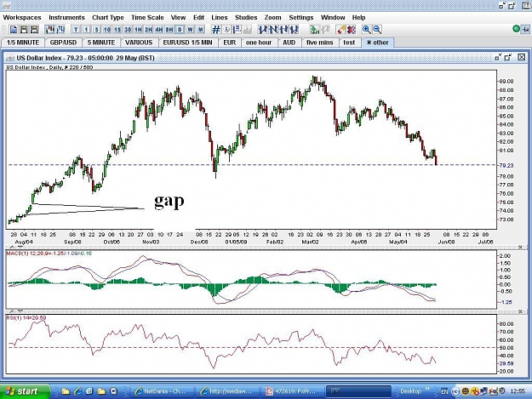Open the Settings menu
532x399 pixels.
(301, 17)
